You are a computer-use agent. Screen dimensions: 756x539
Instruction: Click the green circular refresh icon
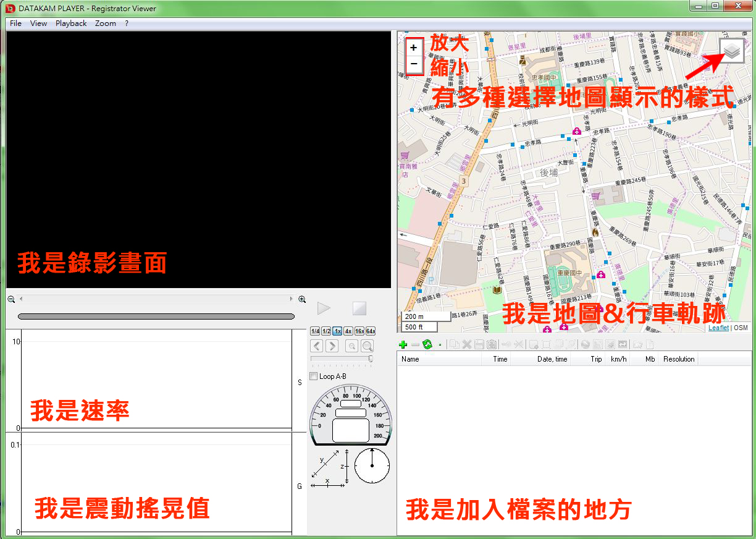(x=427, y=344)
